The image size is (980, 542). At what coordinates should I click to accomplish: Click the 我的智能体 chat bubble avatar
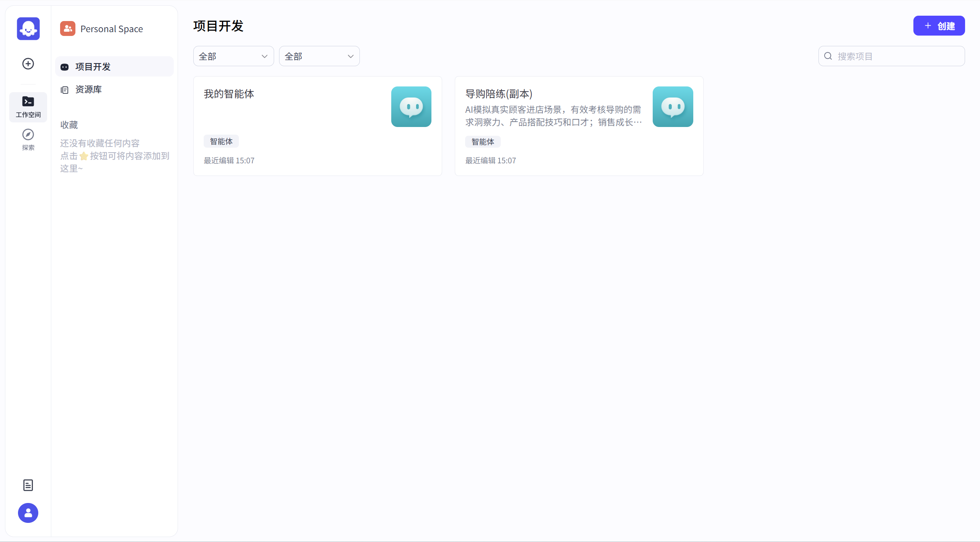click(411, 107)
